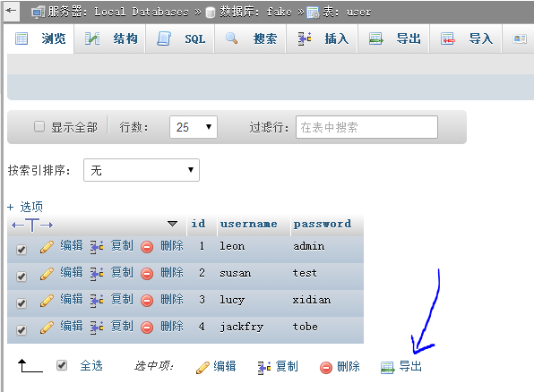This screenshot has width=534, height=392.
Task: Uncheck the row checkbox for susan
Action: (x=22, y=276)
